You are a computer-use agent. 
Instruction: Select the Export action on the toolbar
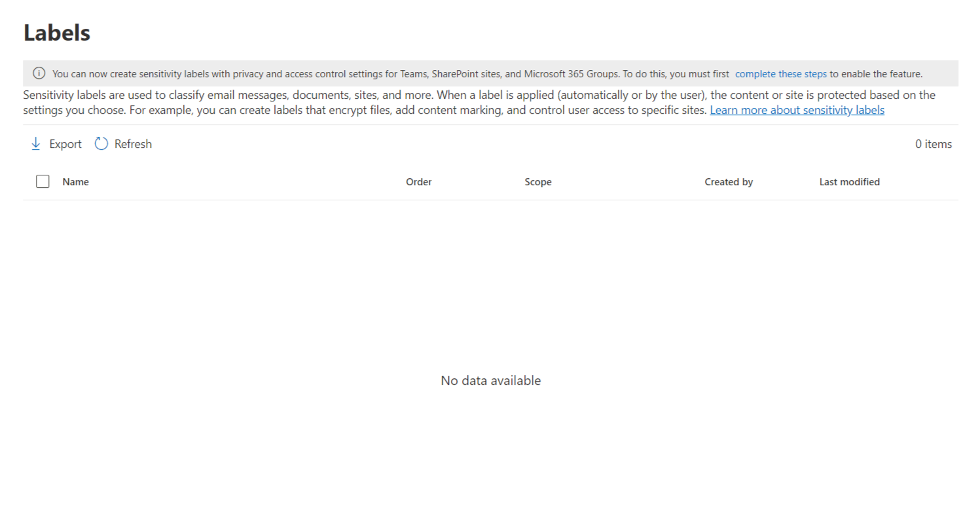click(x=65, y=143)
